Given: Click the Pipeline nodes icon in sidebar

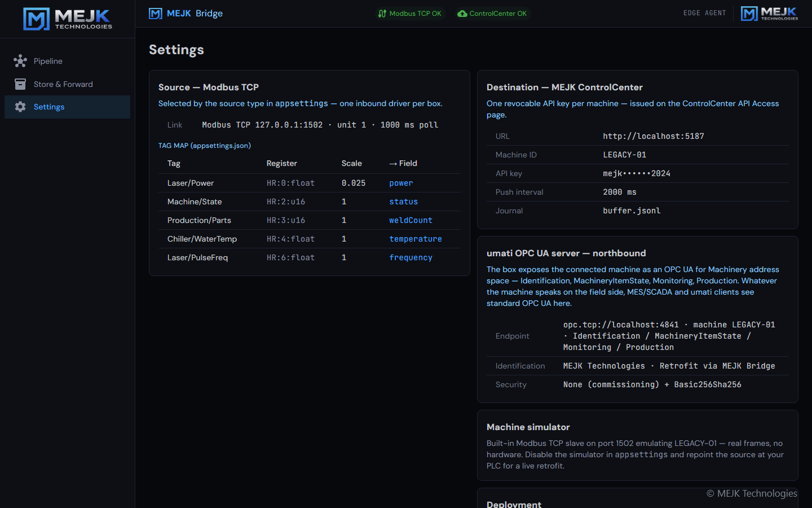Looking at the screenshot, I should (20, 61).
